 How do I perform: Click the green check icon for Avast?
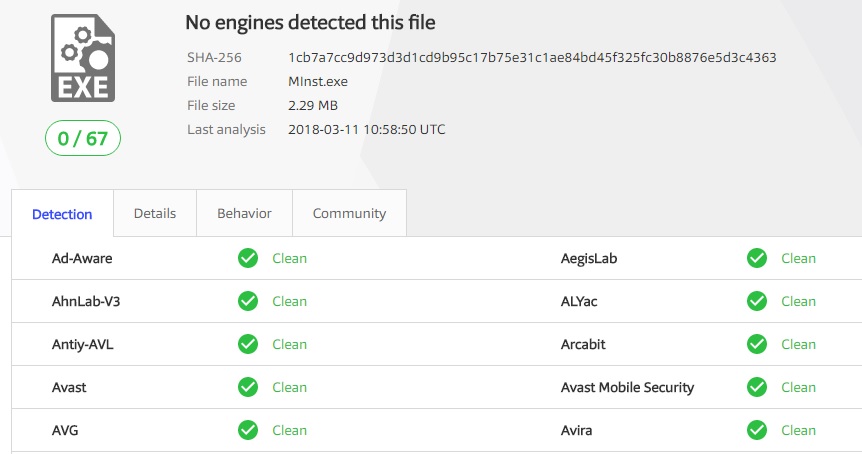(248, 387)
